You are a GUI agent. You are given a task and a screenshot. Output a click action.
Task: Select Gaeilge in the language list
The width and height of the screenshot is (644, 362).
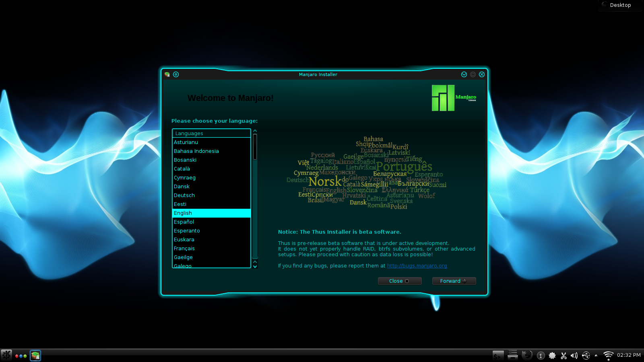211,257
